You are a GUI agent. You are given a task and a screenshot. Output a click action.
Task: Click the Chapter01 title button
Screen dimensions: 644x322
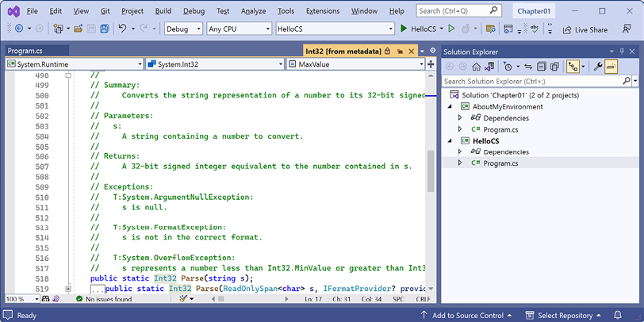[534, 11]
